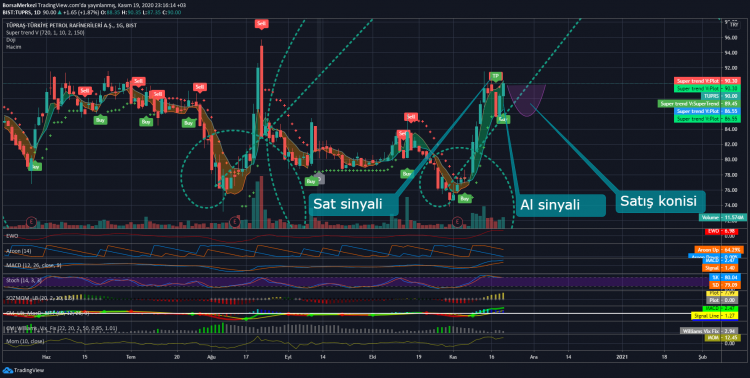
Task: Click the Sat sinyali annotation label
Action: [x=353, y=204]
